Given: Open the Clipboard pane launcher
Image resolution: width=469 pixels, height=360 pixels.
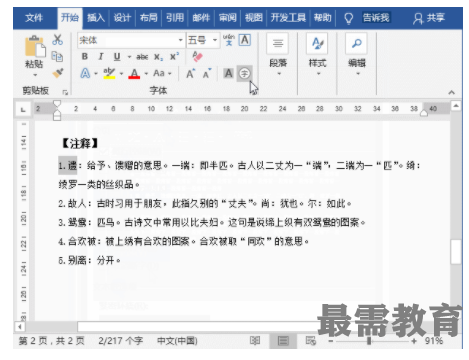Looking at the screenshot, I should pyautogui.click(x=65, y=92).
